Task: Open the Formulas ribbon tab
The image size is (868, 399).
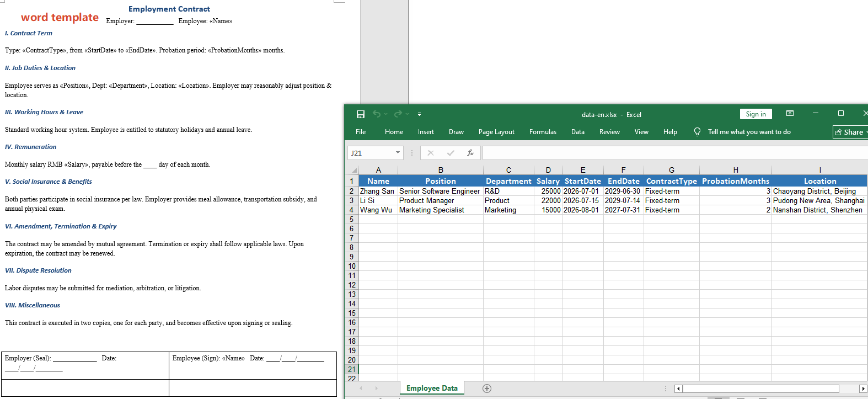Action: (x=543, y=132)
